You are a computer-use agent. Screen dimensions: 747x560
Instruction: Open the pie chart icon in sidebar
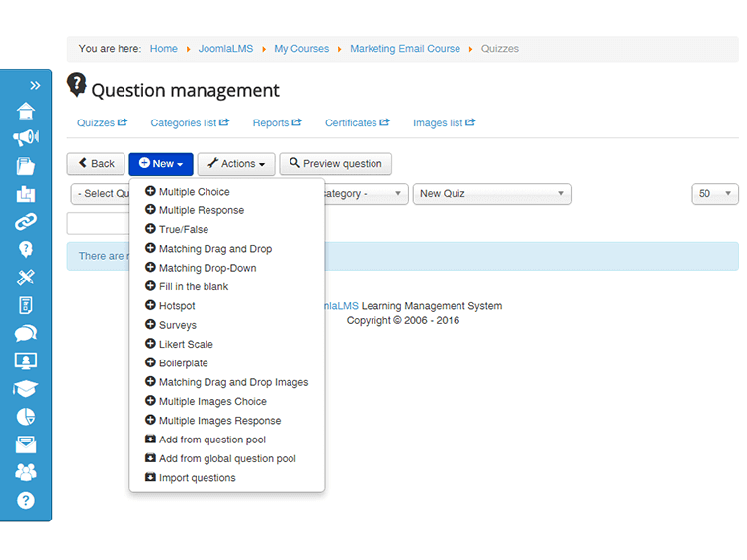[x=26, y=417]
